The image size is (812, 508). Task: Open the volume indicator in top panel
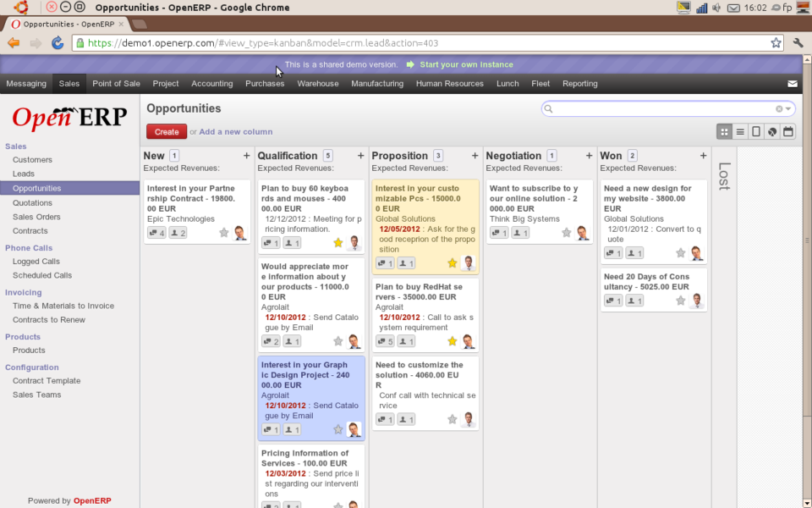(716, 8)
